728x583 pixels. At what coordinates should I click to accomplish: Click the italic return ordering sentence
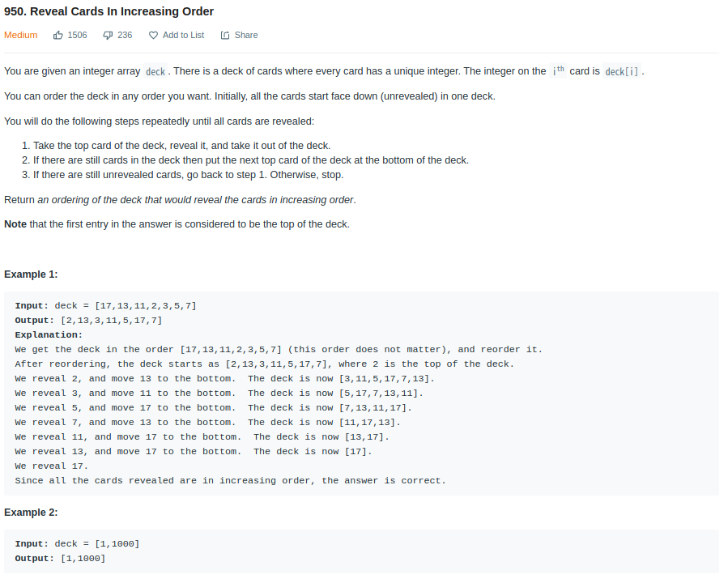pos(195,200)
